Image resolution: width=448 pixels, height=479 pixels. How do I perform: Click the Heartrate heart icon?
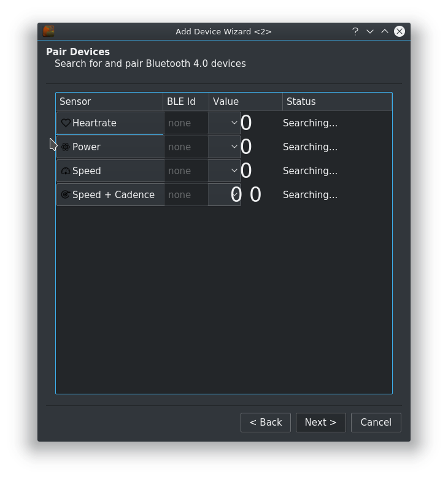tap(66, 123)
